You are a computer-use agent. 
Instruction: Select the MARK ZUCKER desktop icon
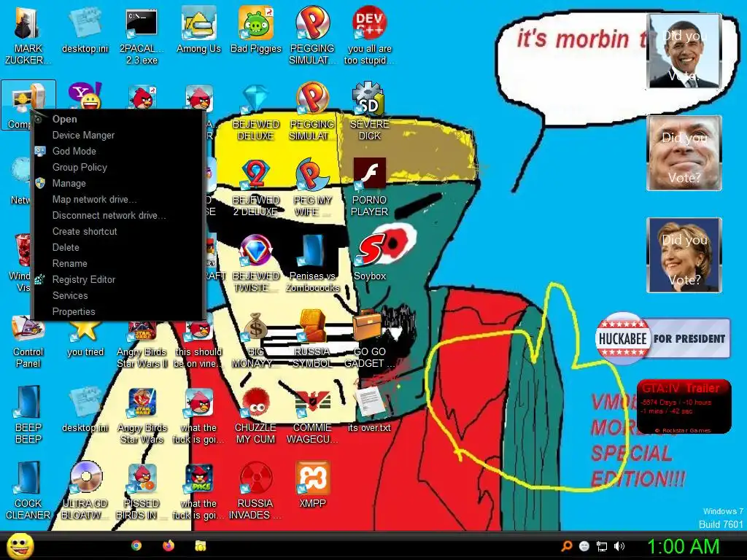pos(28,36)
